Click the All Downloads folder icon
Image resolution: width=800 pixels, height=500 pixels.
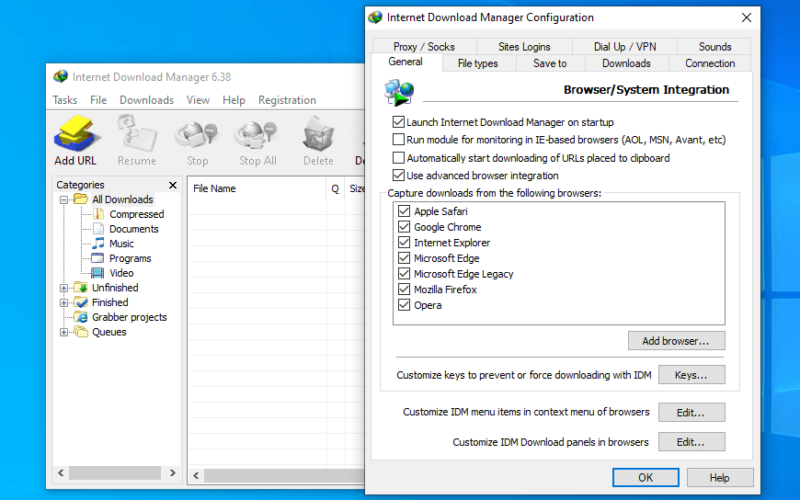[81, 199]
